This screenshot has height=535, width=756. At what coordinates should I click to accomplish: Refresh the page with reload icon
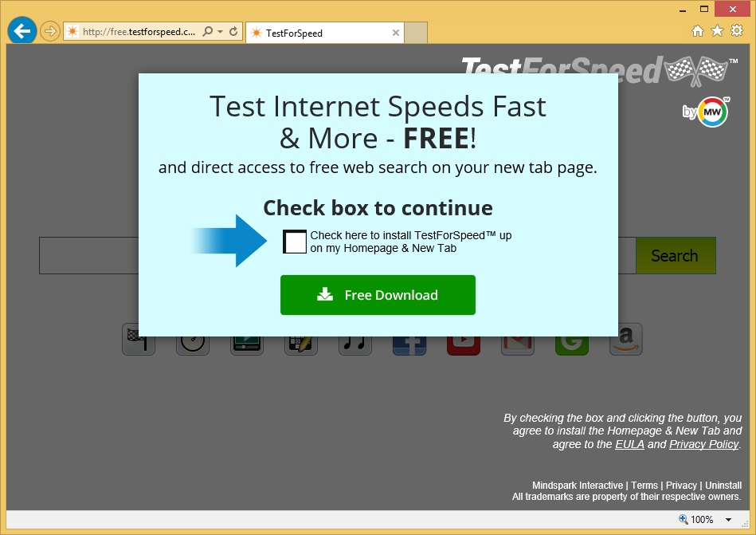(x=233, y=32)
